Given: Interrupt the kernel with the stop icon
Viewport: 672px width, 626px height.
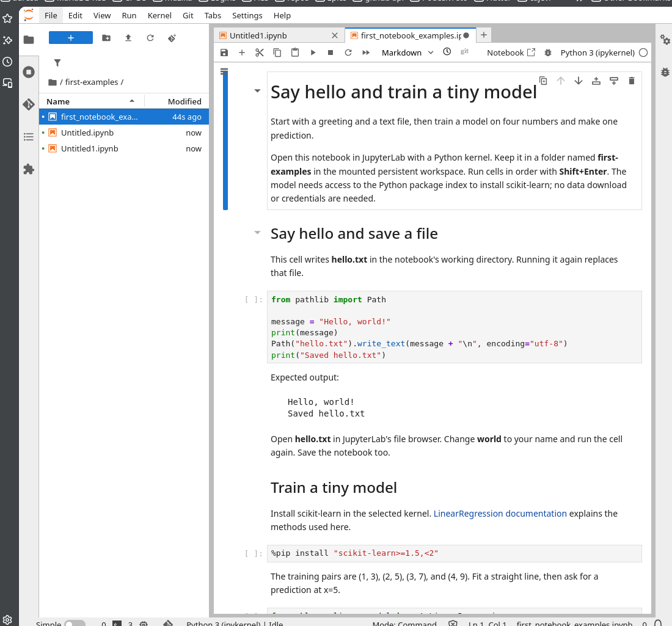Looking at the screenshot, I should (331, 53).
